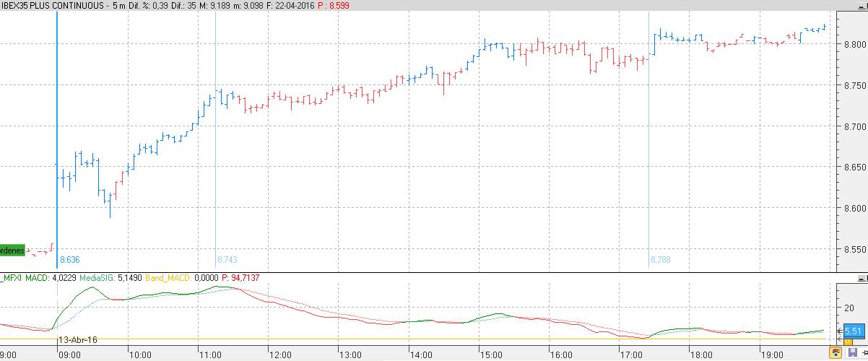The height and width of the screenshot is (361, 868).
Task: Click the 8.750 price axis label
Action: coord(855,86)
